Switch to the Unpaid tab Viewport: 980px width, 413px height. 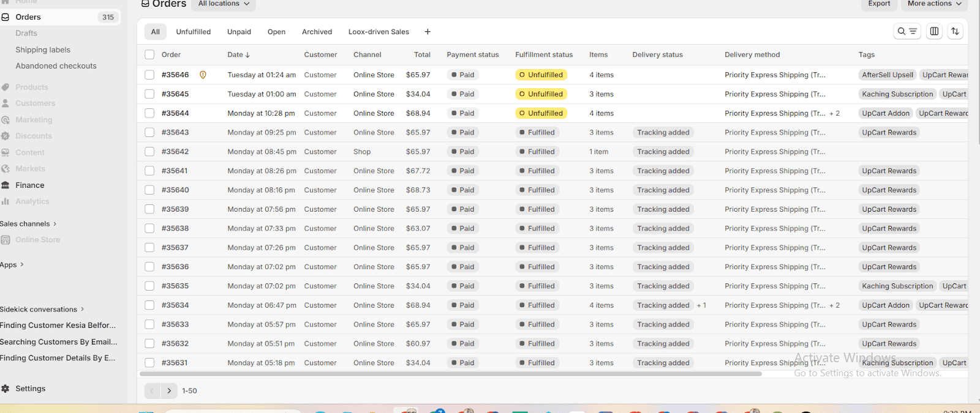239,32
